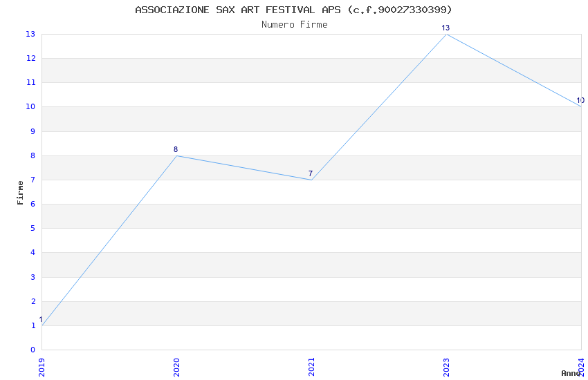Click y-axis tick value 6

coord(33,204)
